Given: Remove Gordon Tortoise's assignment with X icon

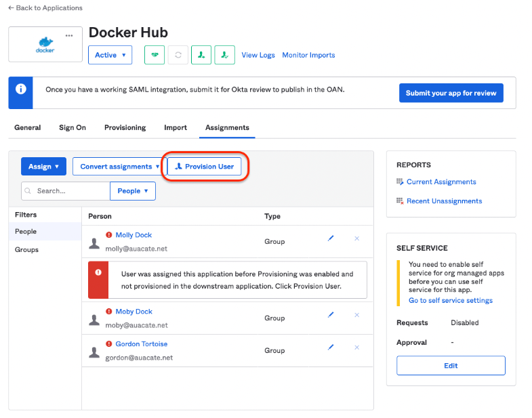Looking at the screenshot, I should [x=356, y=347].
